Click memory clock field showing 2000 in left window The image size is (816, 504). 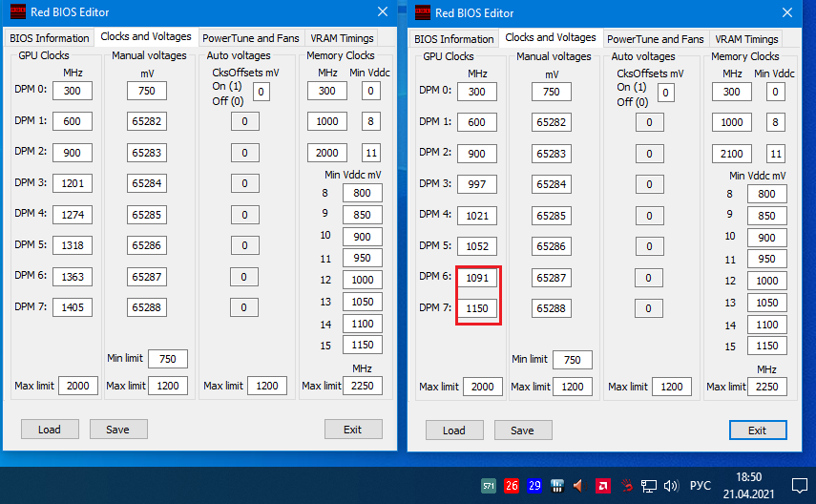coord(326,153)
